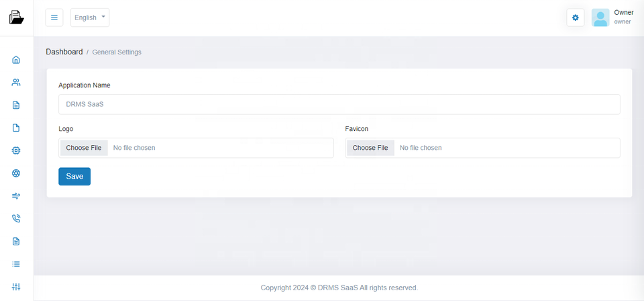Open the English language dropdown
The height and width of the screenshot is (301, 644).
(x=89, y=17)
